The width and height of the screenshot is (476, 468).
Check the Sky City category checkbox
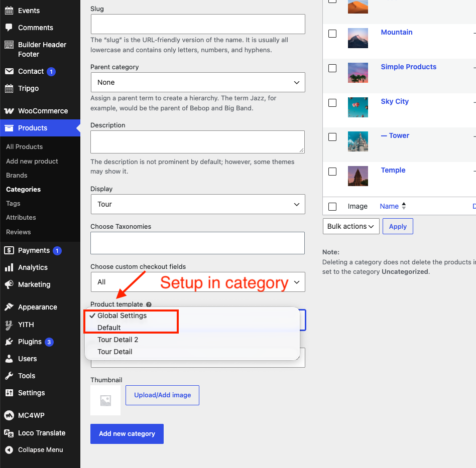pos(332,103)
